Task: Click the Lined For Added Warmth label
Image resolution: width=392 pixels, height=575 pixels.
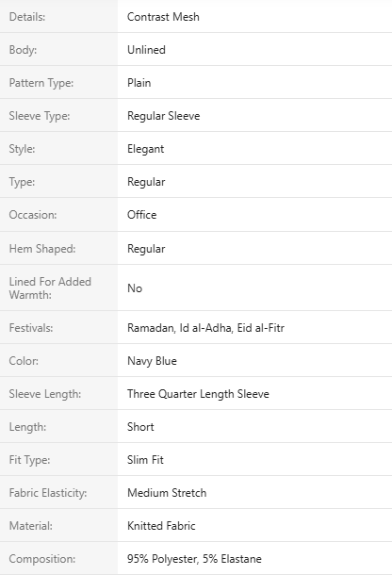Action: click(x=50, y=288)
